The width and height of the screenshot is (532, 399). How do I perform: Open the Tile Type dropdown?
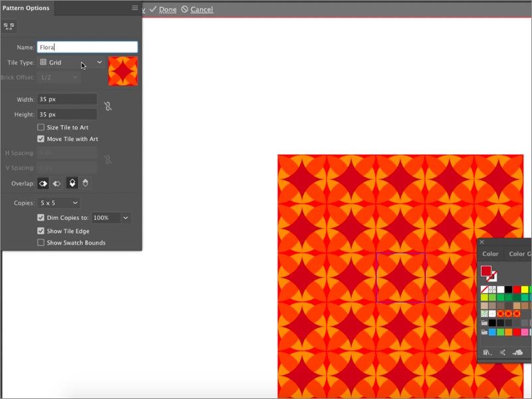coord(71,63)
